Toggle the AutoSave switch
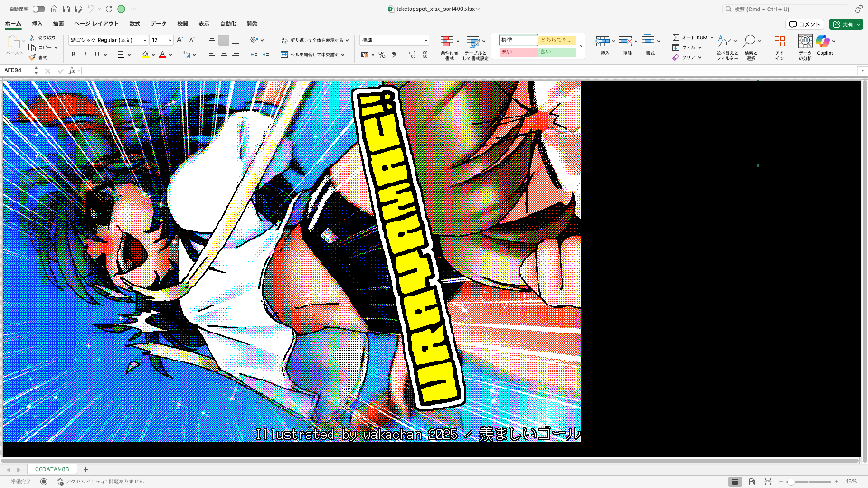868x488 pixels. click(38, 9)
